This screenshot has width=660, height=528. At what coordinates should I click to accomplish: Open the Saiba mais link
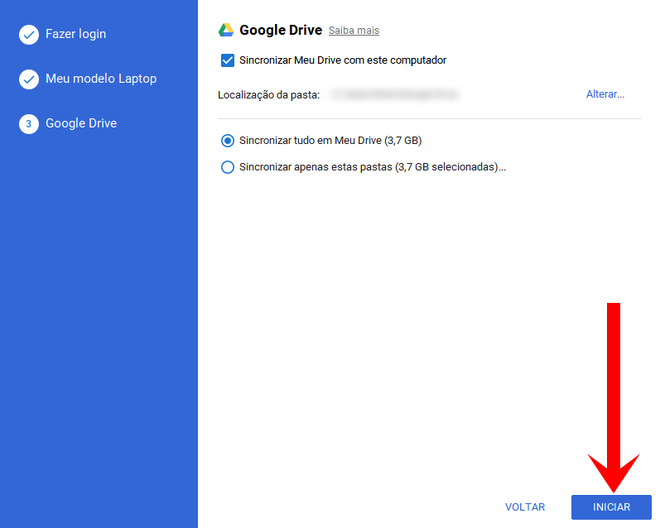[354, 30]
